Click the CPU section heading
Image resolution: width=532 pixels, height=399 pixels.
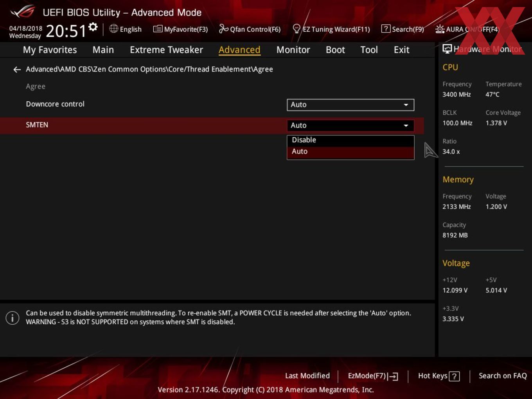[450, 67]
